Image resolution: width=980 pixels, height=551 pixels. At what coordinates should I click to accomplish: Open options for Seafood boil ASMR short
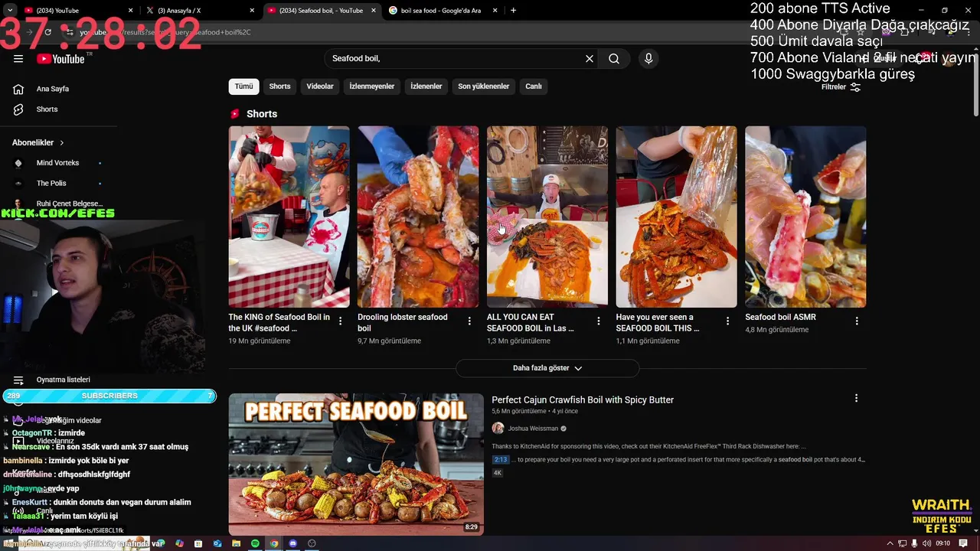coord(857,321)
